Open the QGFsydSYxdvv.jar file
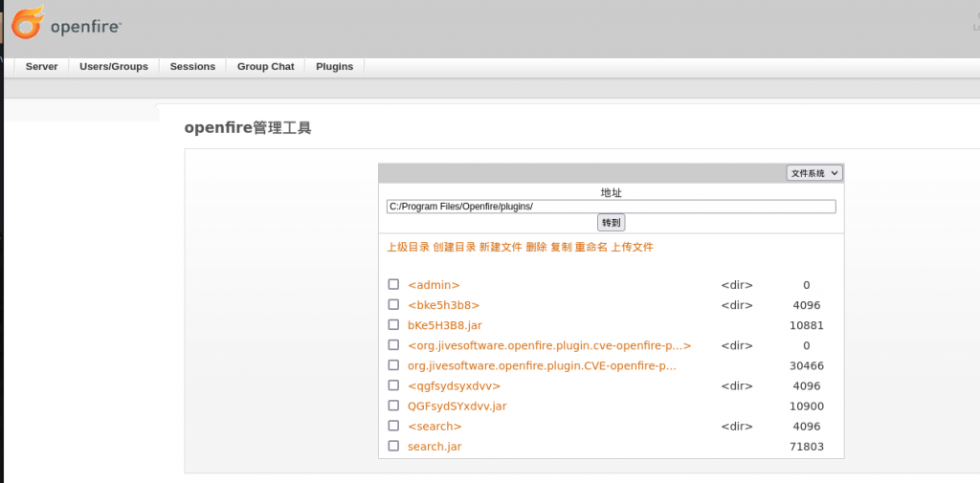Image resolution: width=980 pixels, height=483 pixels. 457,406
